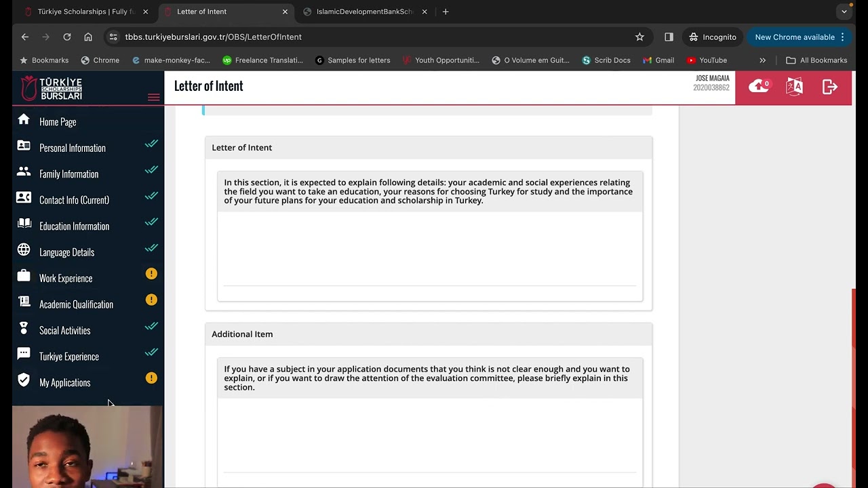The height and width of the screenshot is (488, 868).
Task: Open the All Bookmarks folder
Action: point(816,60)
